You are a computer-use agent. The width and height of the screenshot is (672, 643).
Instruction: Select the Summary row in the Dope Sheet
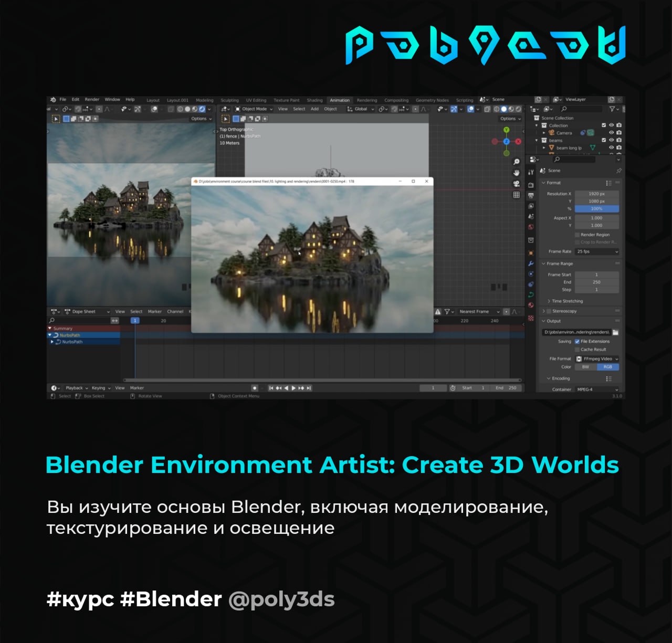point(84,329)
